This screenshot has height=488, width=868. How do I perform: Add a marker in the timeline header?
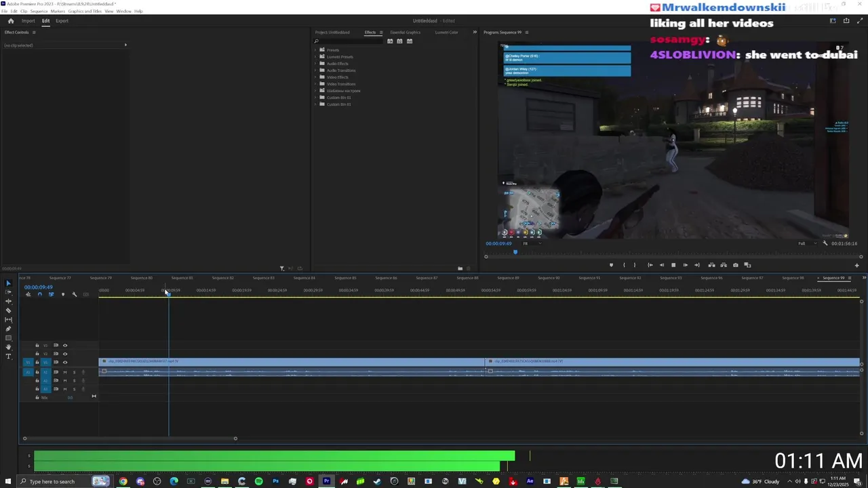[63, 294]
